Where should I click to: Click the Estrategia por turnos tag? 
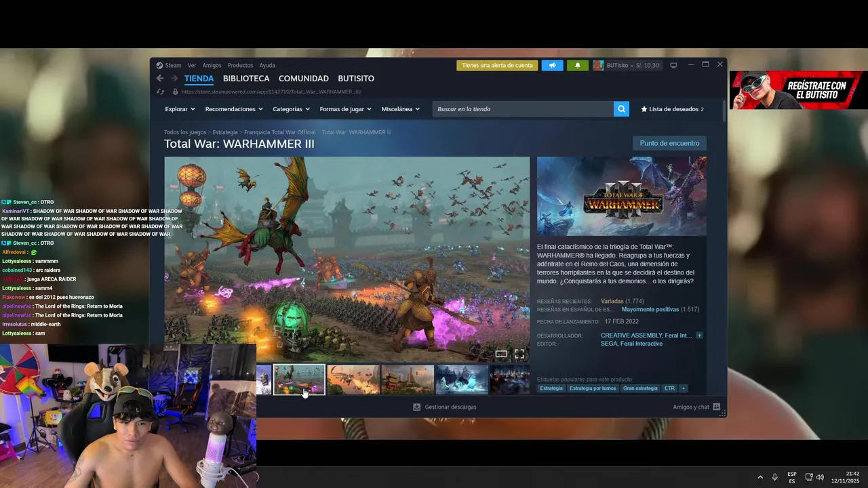click(x=593, y=388)
